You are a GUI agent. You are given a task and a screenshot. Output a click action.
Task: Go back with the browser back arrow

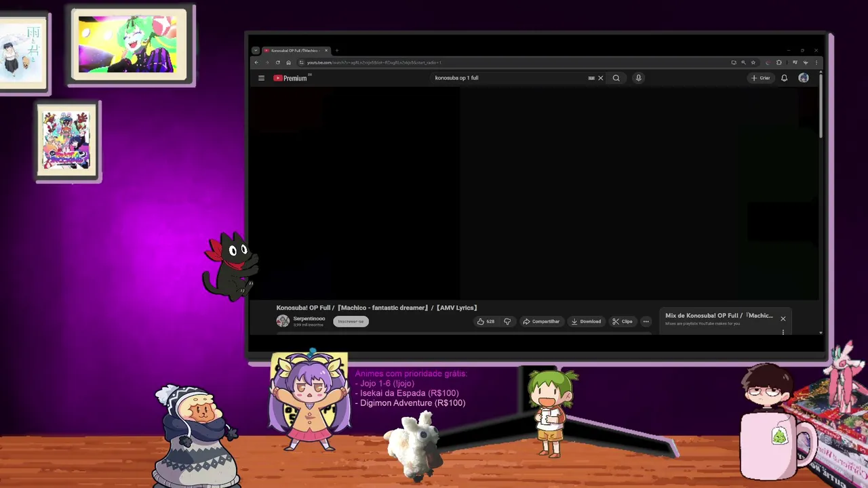[256, 62]
